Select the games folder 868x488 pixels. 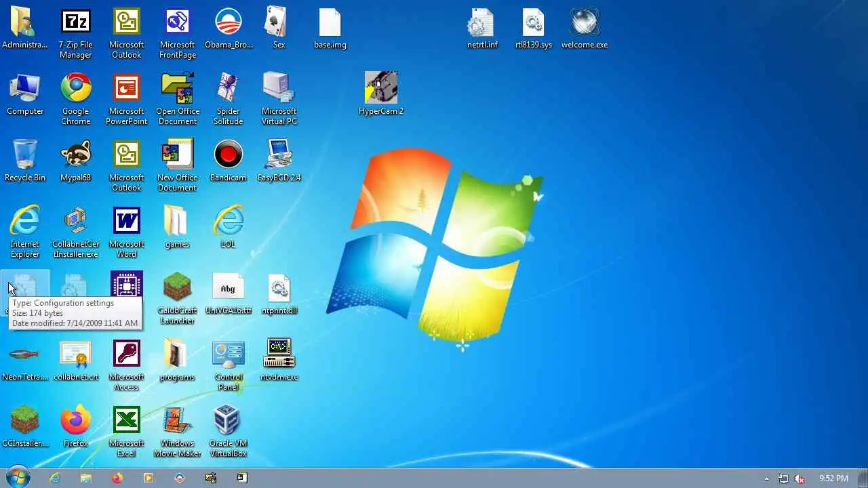coord(177,227)
